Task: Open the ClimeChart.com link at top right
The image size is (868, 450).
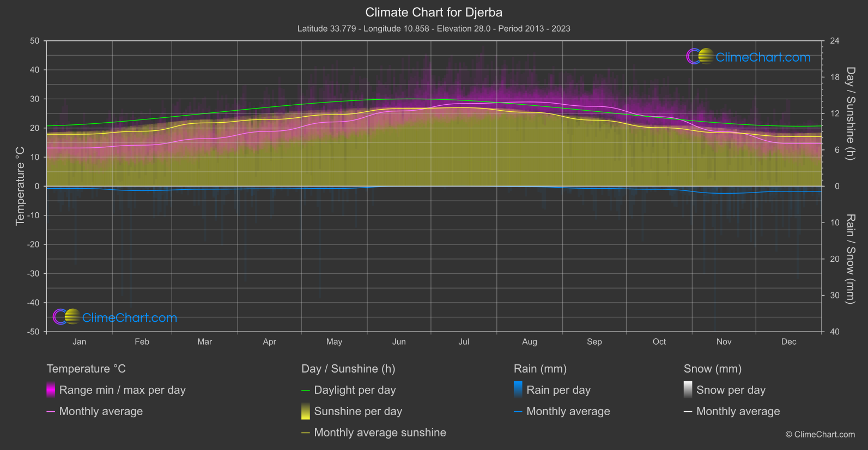Action: 763,57
